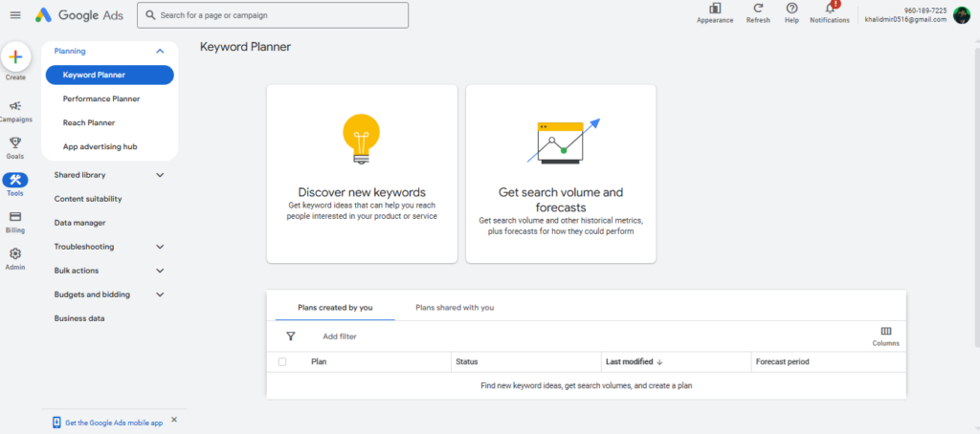The image size is (980, 434).
Task: Expand the Troubleshooting section
Action: coord(160,247)
